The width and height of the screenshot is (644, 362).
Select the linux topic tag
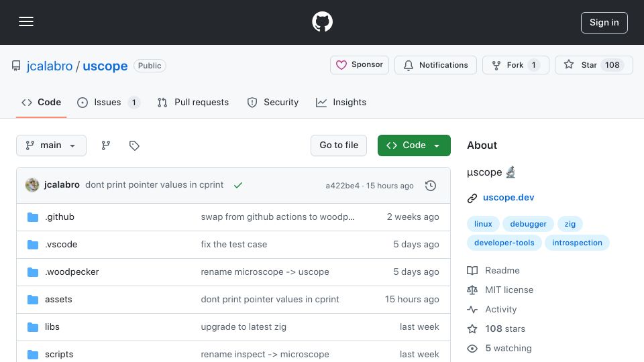tap(483, 224)
